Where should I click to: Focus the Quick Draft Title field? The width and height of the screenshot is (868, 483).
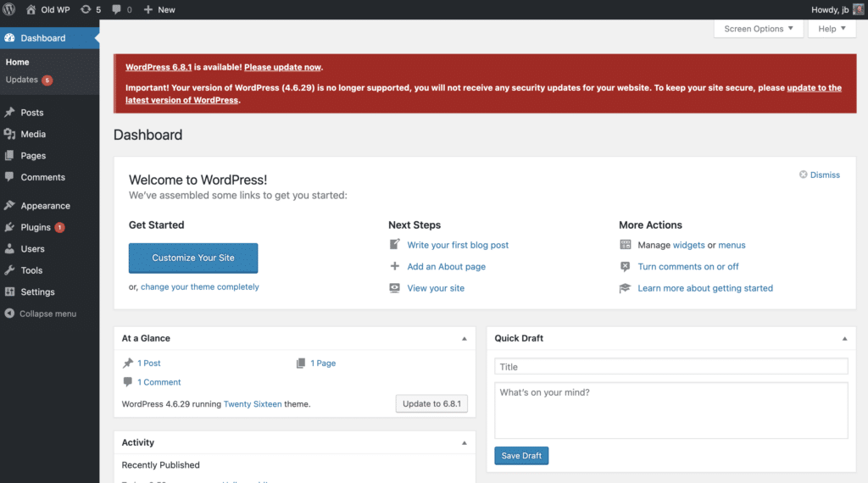pos(671,366)
